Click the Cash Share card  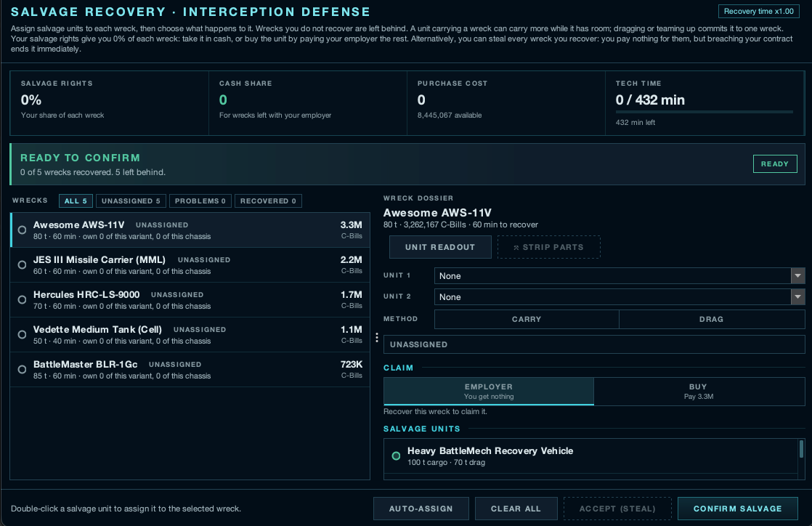coord(308,103)
